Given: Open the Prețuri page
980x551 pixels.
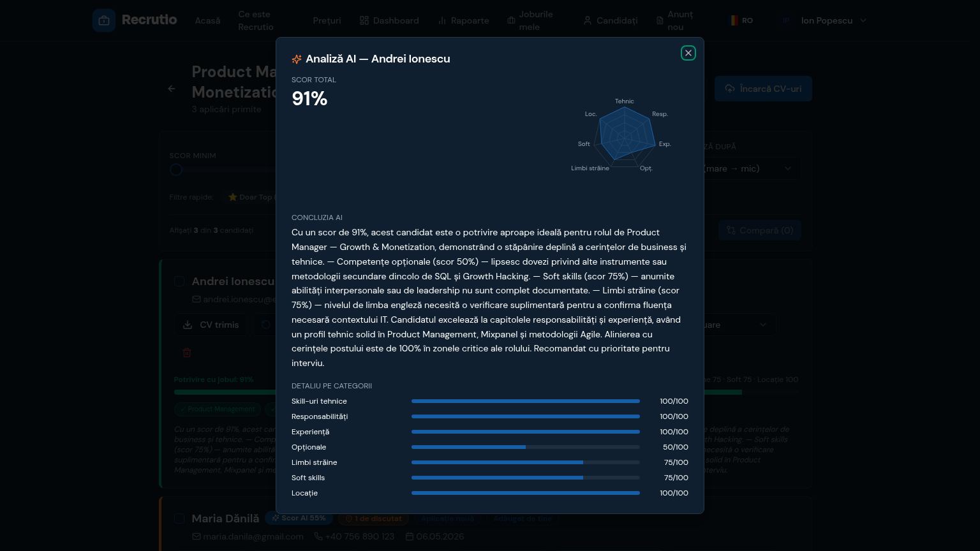Looking at the screenshot, I should tap(327, 20).
